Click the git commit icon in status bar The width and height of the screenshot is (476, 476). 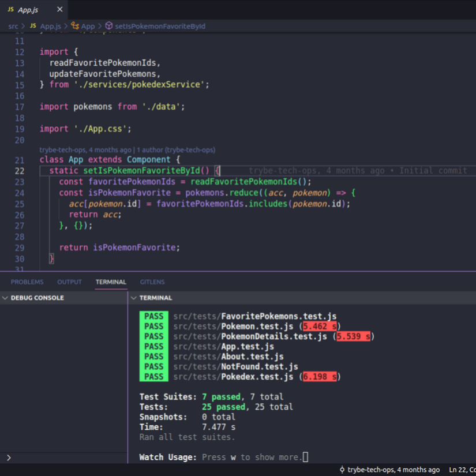pos(342,470)
